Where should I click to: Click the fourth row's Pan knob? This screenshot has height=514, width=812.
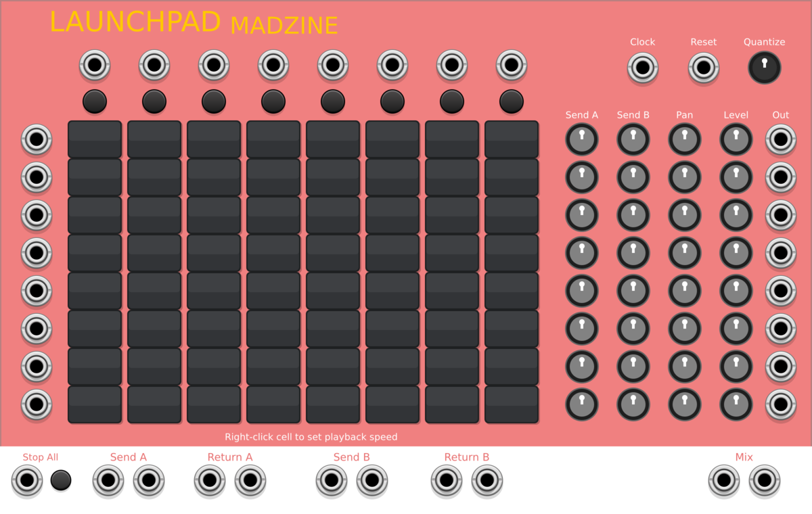685,253
